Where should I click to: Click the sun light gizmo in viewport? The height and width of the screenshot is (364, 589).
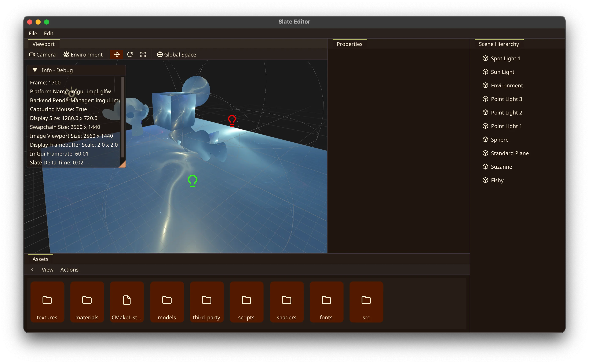[72, 93]
